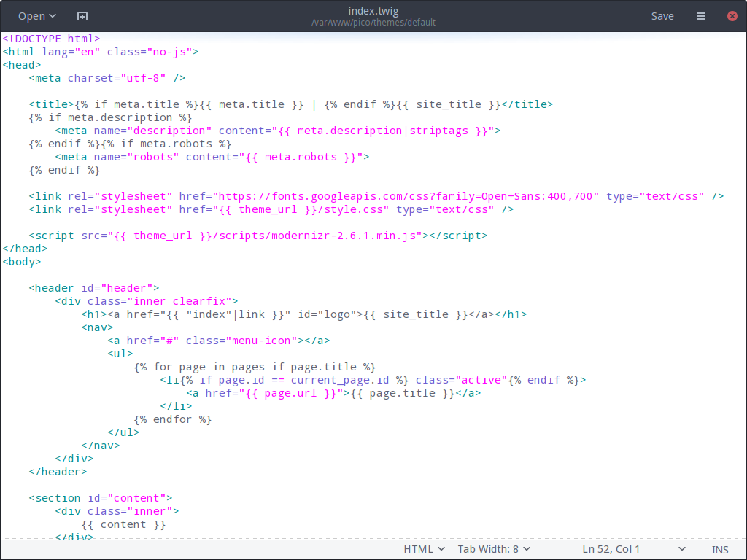Screen dimensions: 747x560
Task: Click the header id="header" line
Action: tap(94, 288)
